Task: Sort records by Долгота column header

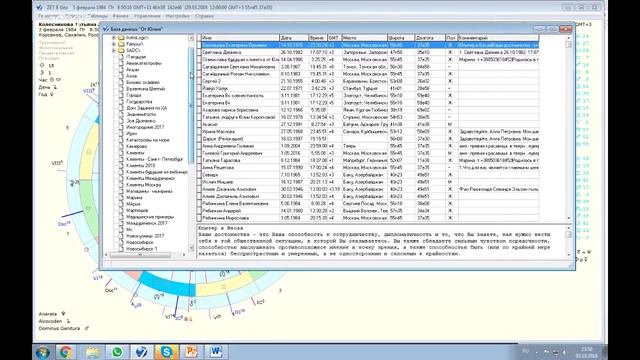Action: pos(430,38)
